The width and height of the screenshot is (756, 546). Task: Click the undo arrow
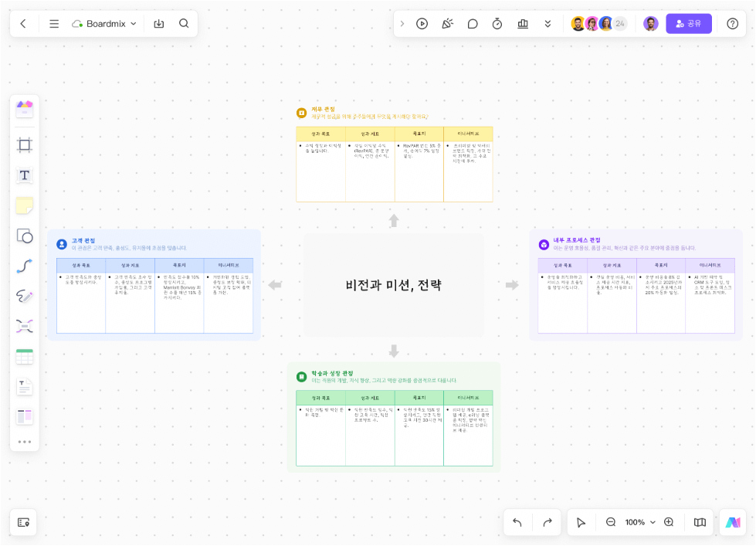[x=517, y=522]
